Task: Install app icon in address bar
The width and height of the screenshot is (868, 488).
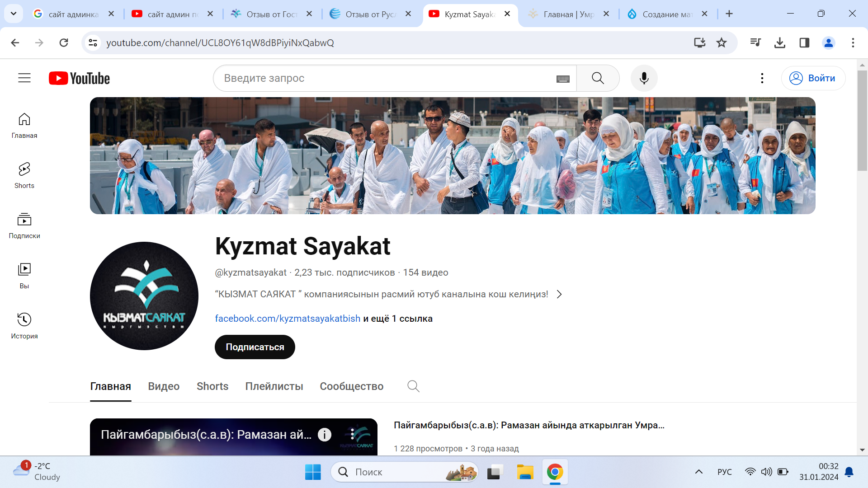Action: 699,42
